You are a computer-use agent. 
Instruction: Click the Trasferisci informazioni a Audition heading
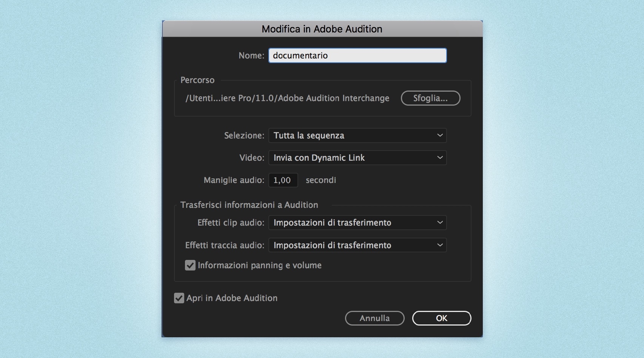(x=249, y=205)
